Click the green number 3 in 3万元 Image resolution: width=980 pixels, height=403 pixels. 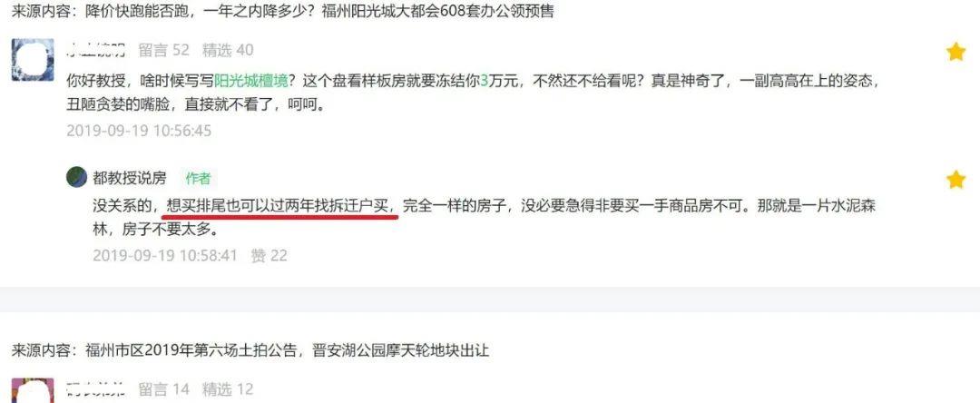[483, 81]
